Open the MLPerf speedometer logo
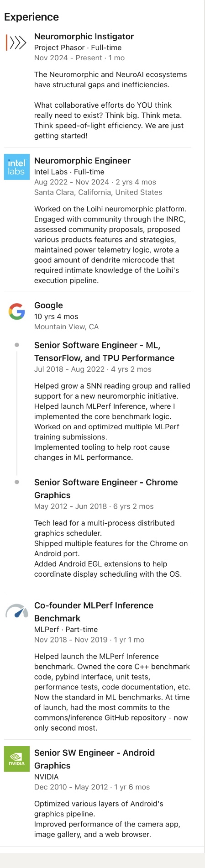 [16, 611]
